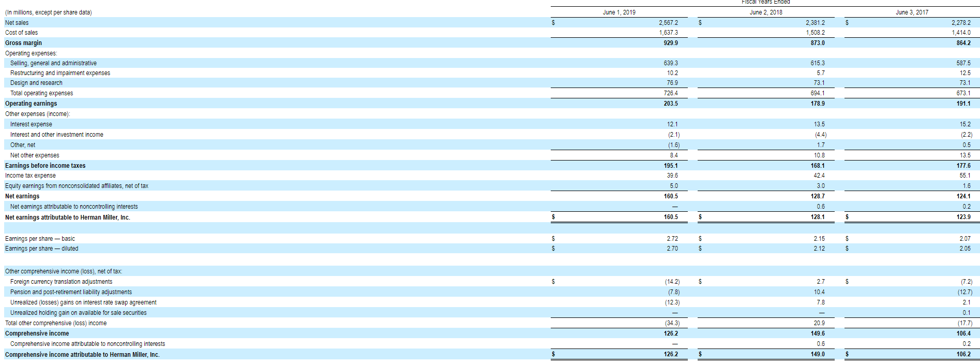Click the 195.1 earnings before taxes value

click(x=671, y=166)
